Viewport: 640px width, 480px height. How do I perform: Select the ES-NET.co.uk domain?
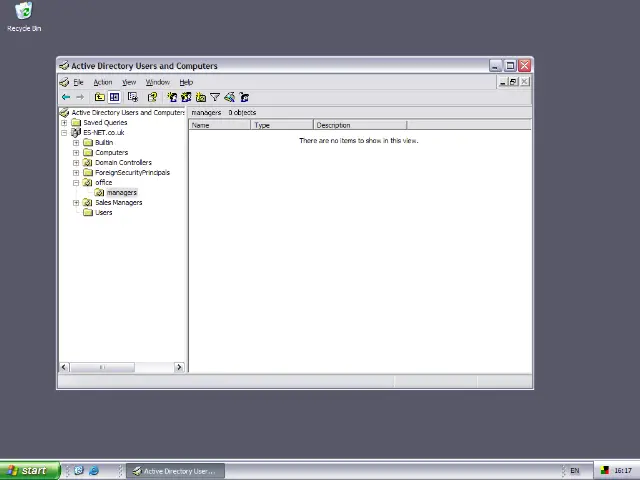(x=104, y=133)
